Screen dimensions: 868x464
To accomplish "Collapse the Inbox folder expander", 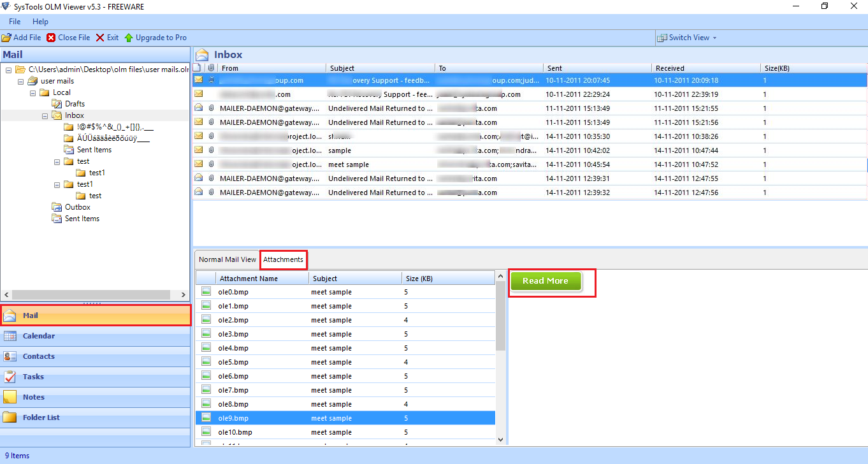I will (x=45, y=115).
